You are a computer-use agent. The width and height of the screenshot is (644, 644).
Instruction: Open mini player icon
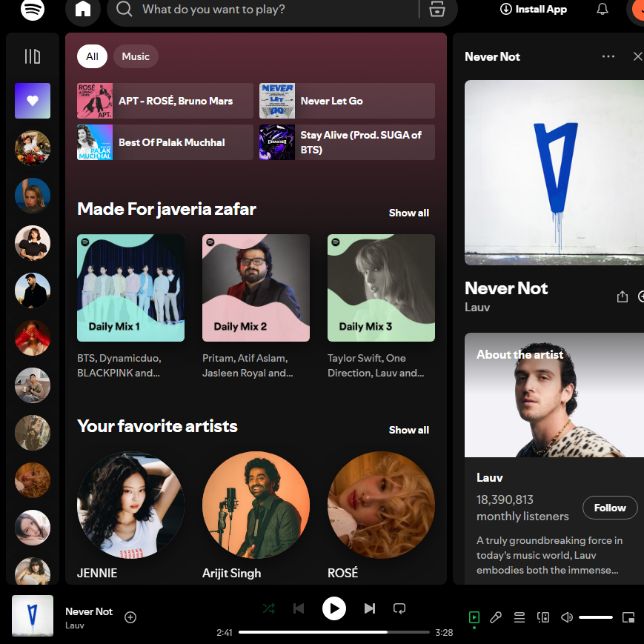(628, 617)
